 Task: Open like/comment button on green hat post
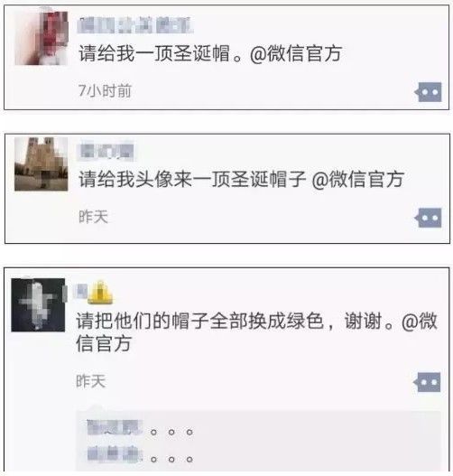click(x=427, y=382)
